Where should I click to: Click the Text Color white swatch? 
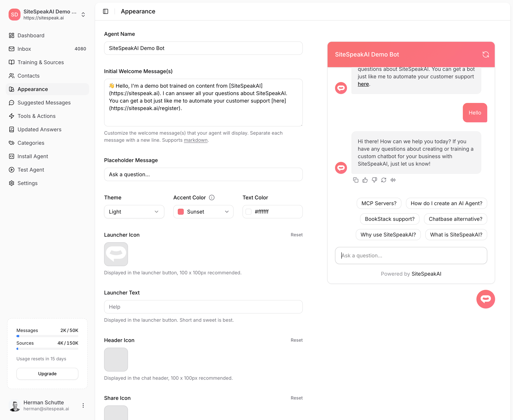pos(248,212)
